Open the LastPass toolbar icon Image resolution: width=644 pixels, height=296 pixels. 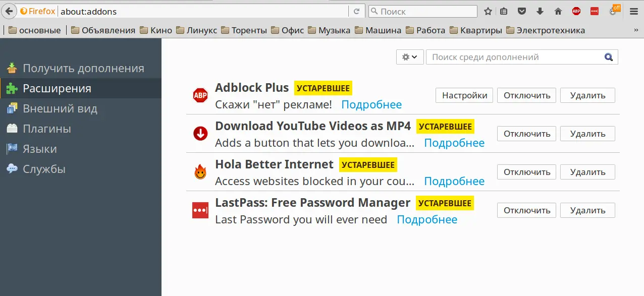coord(595,11)
